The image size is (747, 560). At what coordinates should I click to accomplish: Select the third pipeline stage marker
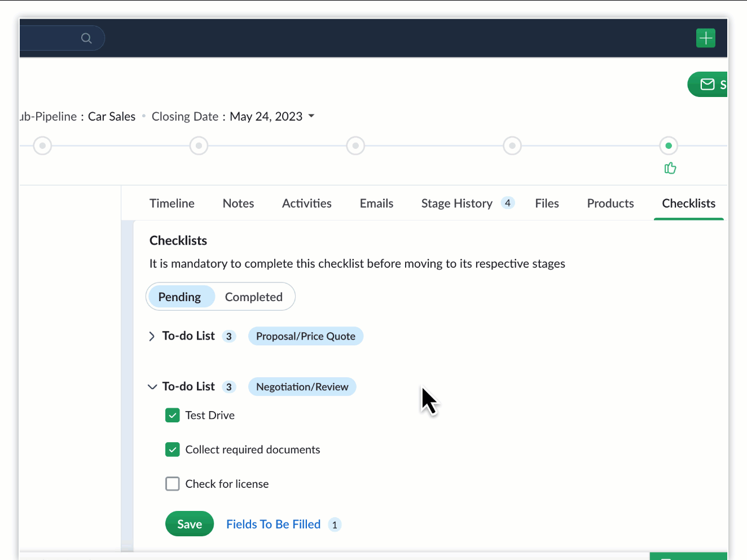(x=355, y=145)
